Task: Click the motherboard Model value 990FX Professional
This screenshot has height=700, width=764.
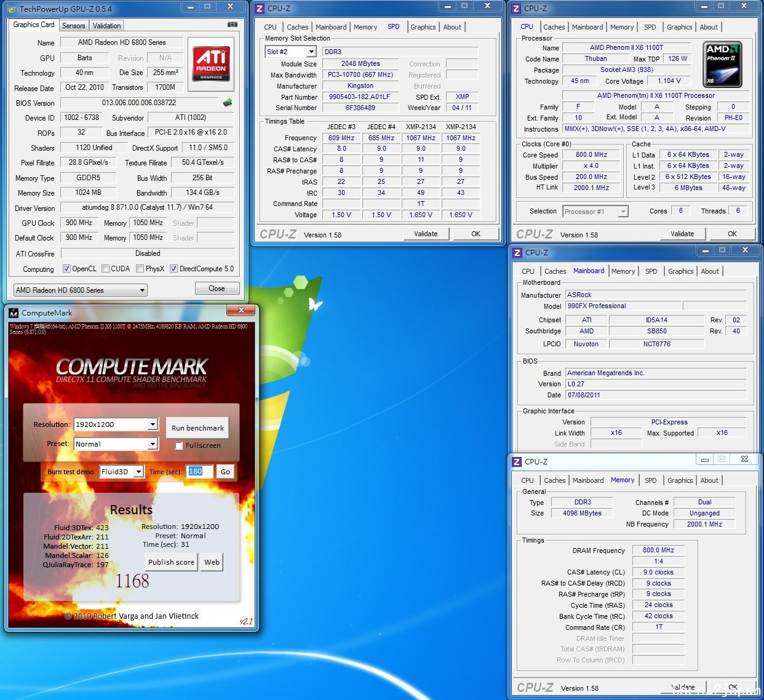Action: point(624,306)
